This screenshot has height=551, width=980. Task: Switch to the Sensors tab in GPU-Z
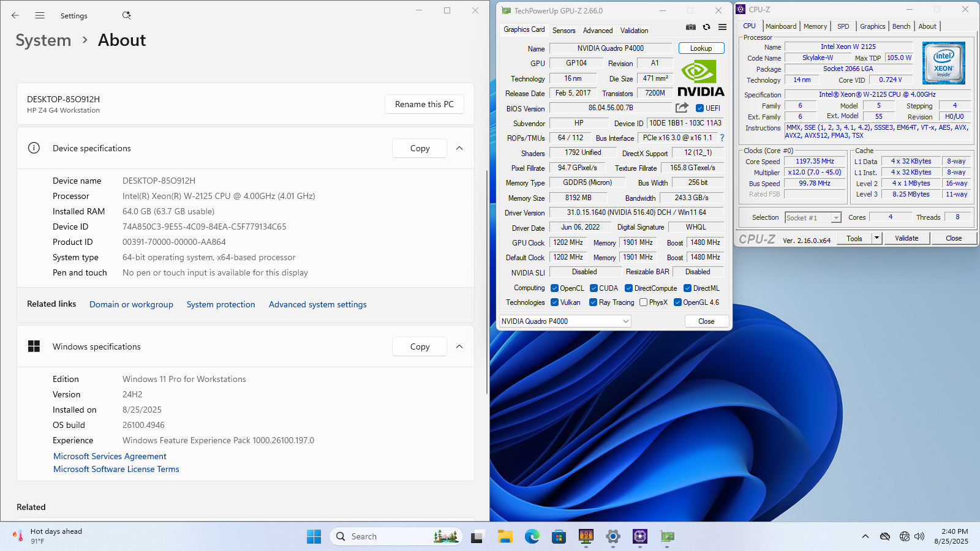[563, 31]
